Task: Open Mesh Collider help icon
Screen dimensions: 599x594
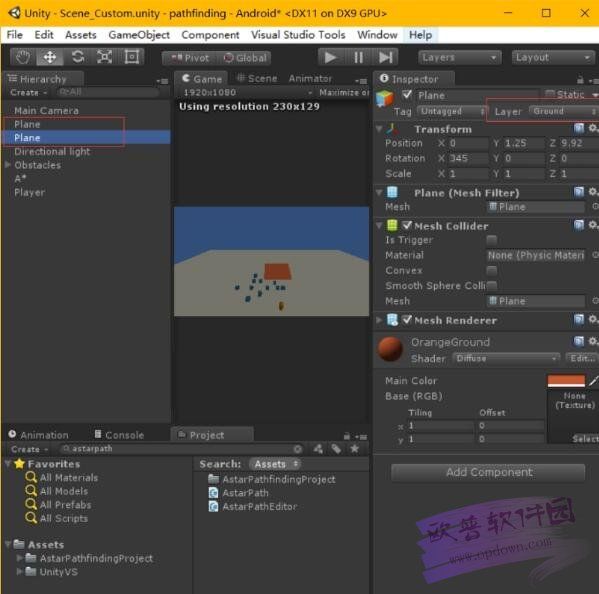Action: 579,225
